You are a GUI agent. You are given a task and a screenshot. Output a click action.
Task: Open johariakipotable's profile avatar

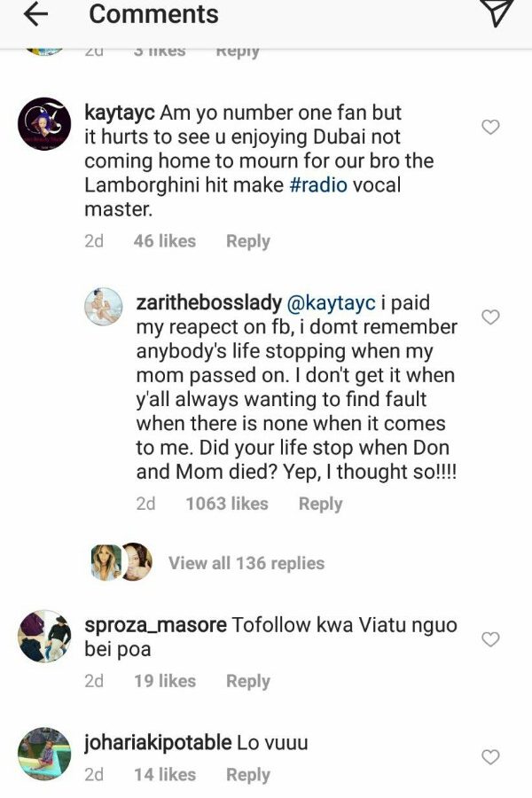click(44, 754)
